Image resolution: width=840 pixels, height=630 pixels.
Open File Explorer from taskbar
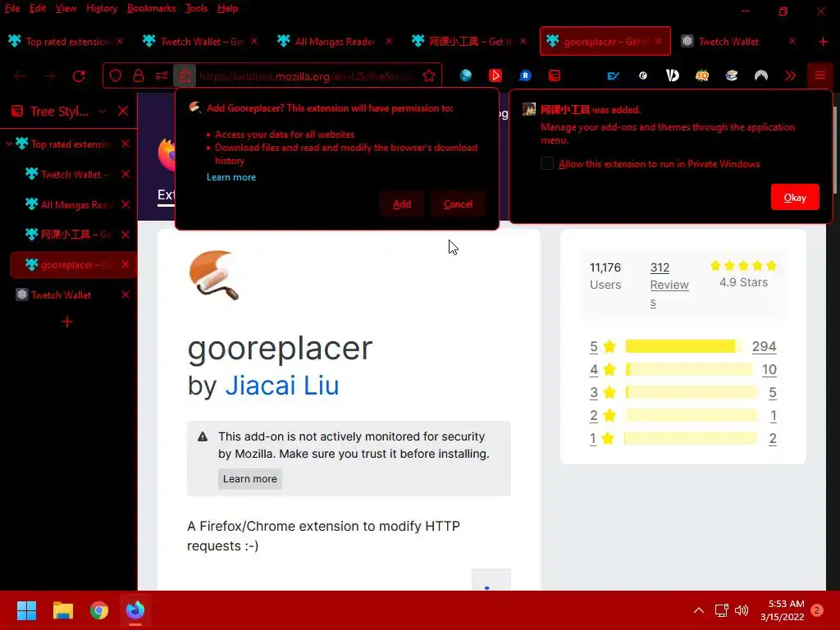click(62, 610)
